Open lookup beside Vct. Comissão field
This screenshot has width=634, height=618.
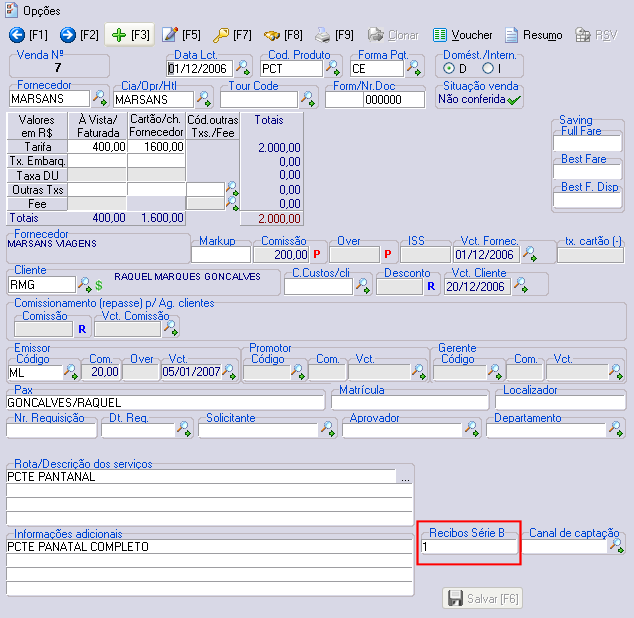pyautogui.click(x=171, y=328)
